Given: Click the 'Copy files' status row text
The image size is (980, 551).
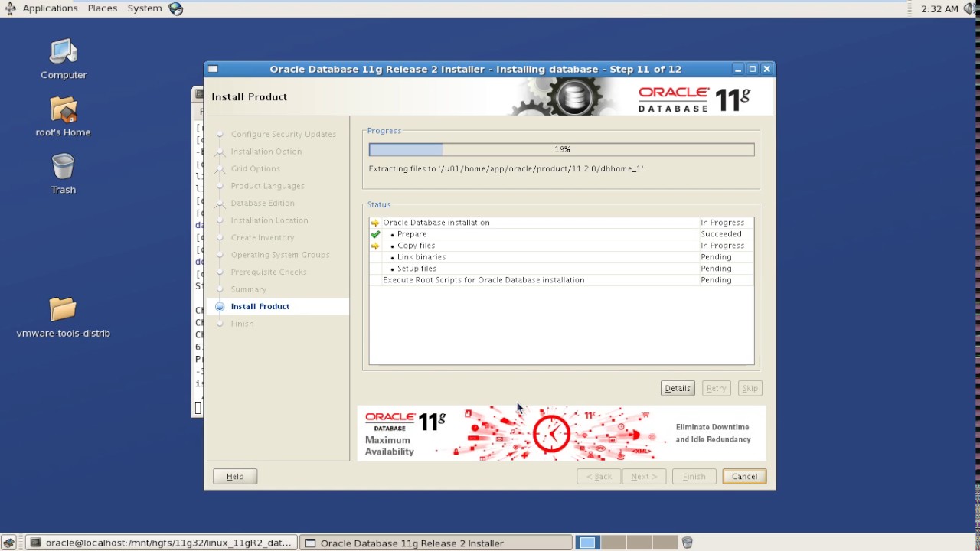Looking at the screenshot, I should point(416,246).
